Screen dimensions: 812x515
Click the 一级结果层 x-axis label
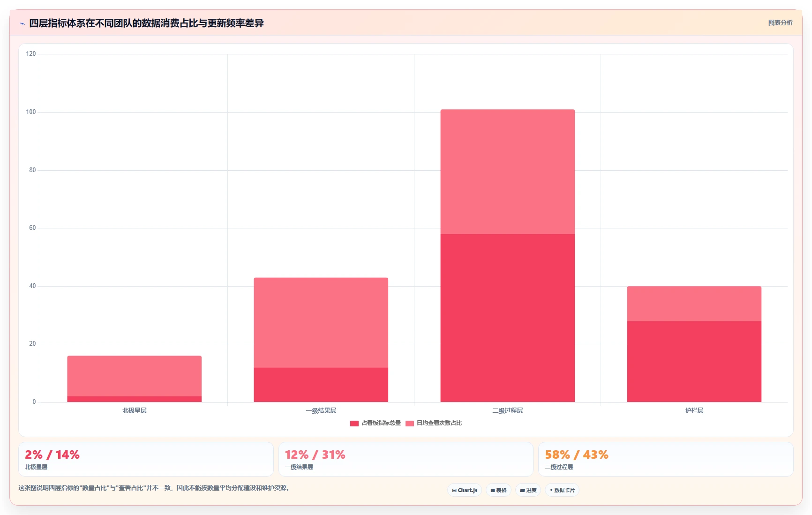pyautogui.click(x=321, y=410)
